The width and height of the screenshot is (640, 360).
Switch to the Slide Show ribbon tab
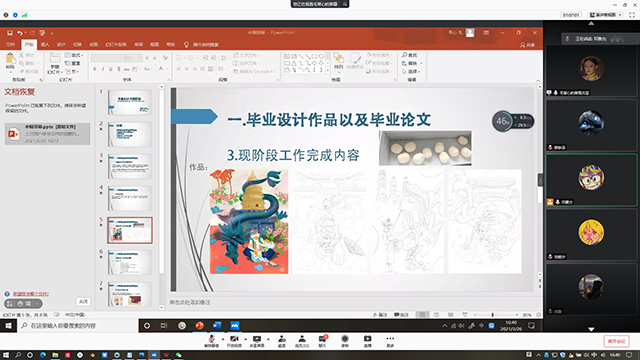[116, 44]
